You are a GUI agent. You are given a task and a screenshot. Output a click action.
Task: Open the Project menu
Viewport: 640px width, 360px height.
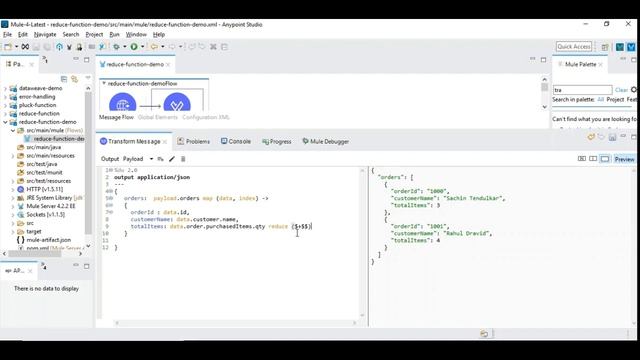(94, 35)
